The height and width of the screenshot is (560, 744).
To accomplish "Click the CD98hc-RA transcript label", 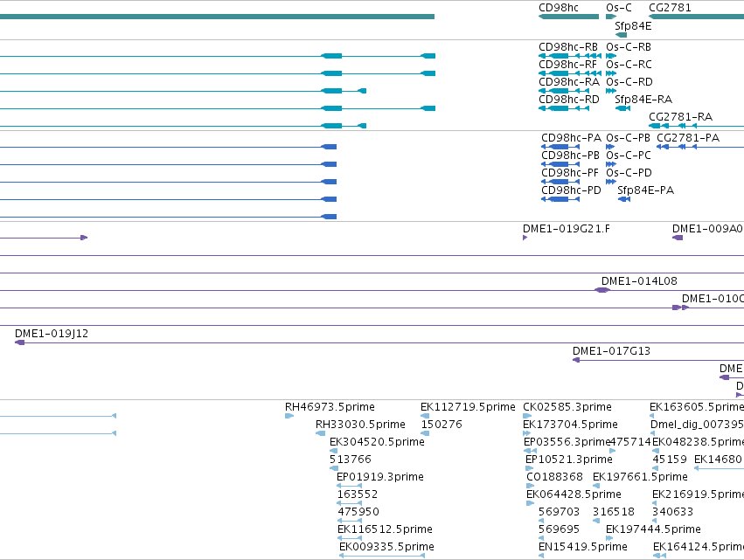I will point(568,82).
